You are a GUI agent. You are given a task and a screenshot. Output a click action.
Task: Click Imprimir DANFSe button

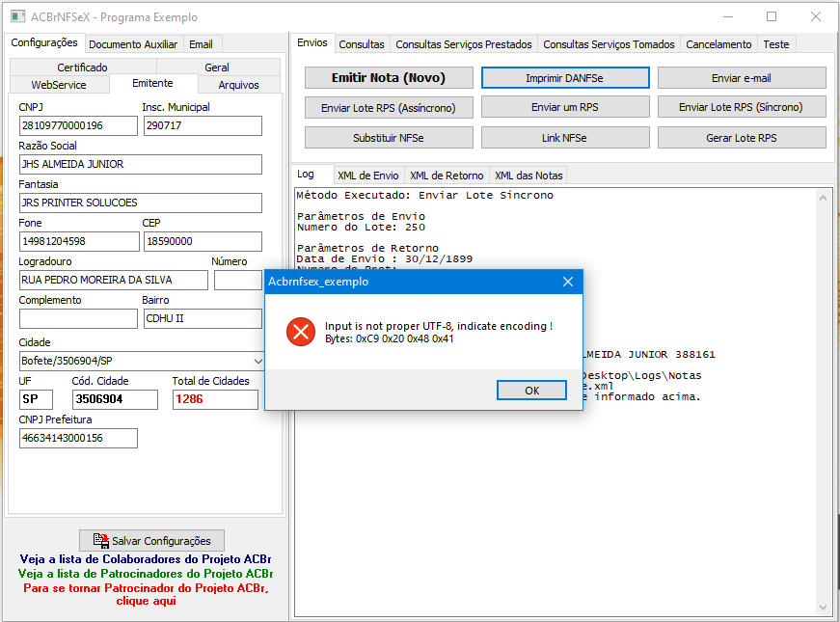tap(564, 78)
